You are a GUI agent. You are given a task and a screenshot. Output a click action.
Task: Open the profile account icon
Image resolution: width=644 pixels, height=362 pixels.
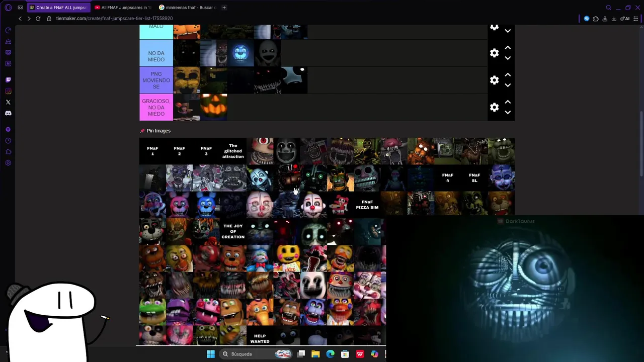605,19
